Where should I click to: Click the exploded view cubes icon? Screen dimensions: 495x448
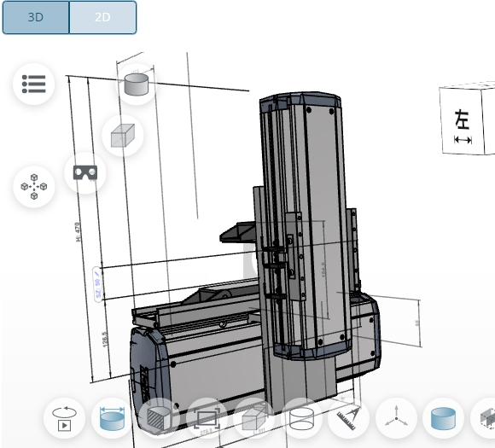pos(34,187)
